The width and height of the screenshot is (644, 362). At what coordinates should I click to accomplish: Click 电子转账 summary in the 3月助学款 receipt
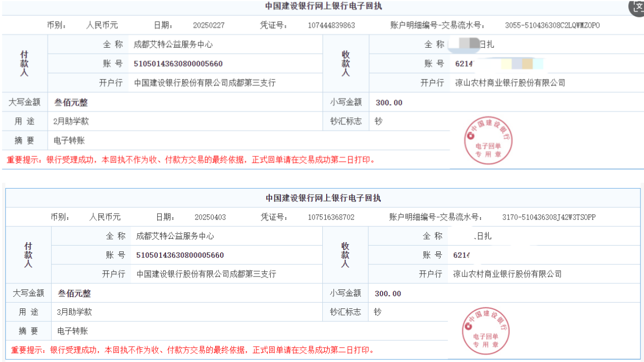click(73, 332)
